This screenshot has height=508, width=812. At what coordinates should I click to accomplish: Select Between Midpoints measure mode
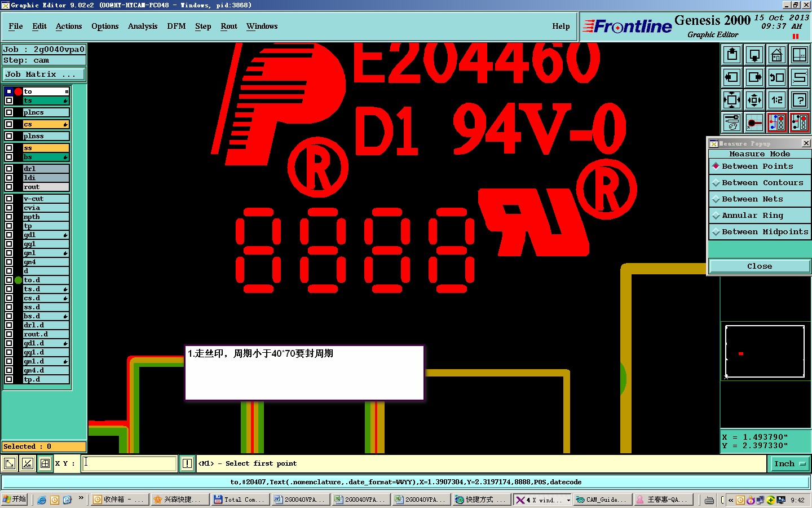tap(760, 232)
